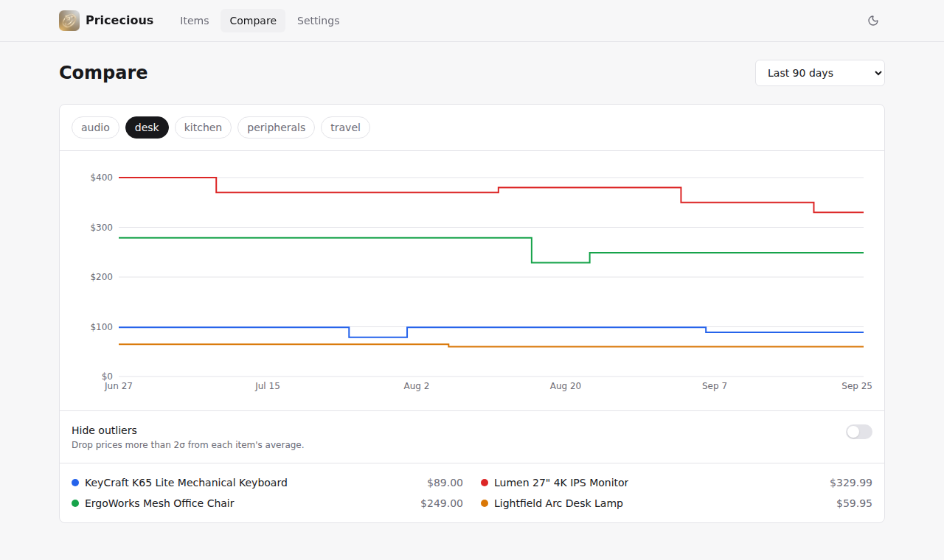This screenshot has width=944, height=560.
Task: Click the $0 axis label
Action: 107,377
